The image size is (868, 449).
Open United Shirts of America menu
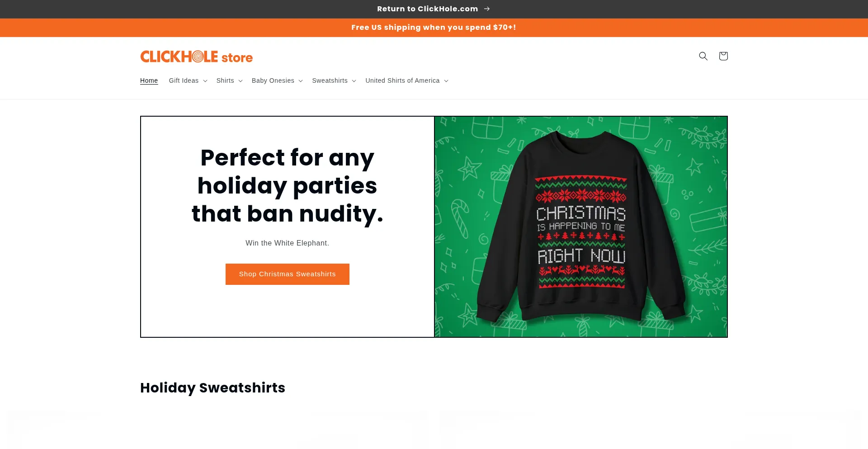coord(402,80)
